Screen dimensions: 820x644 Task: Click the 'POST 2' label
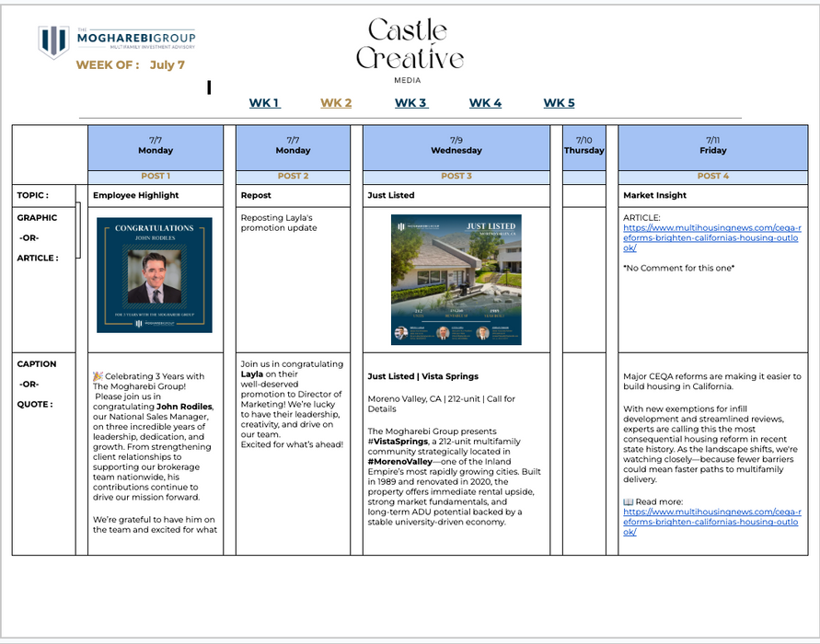point(293,176)
